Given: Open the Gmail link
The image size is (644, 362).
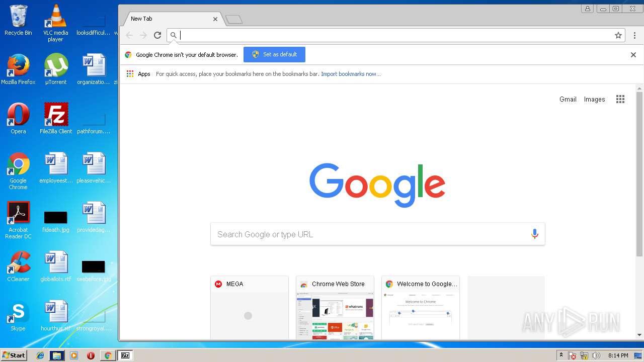Looking at the screenshot, I should (x=568, y=99).
